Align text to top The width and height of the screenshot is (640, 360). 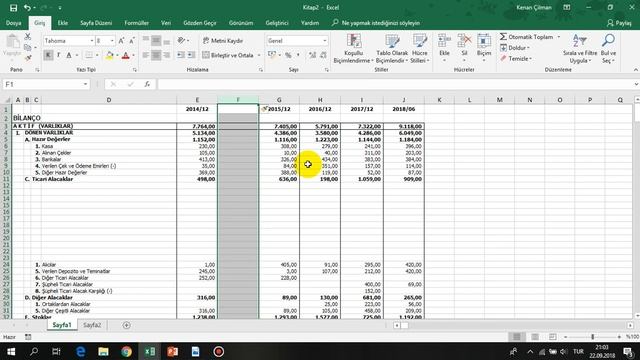click(146, 40)
